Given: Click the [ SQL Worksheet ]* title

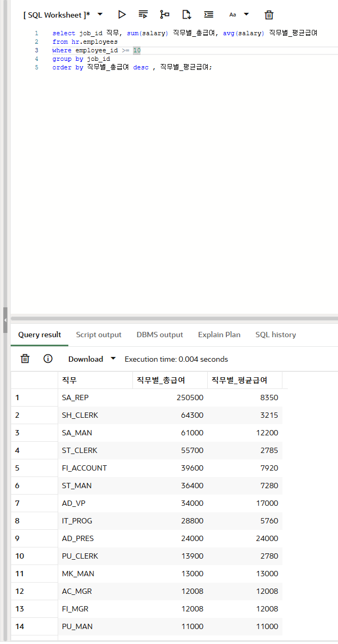Looking at the screenshot, I should pyautogui.click(x=57, y=15).
